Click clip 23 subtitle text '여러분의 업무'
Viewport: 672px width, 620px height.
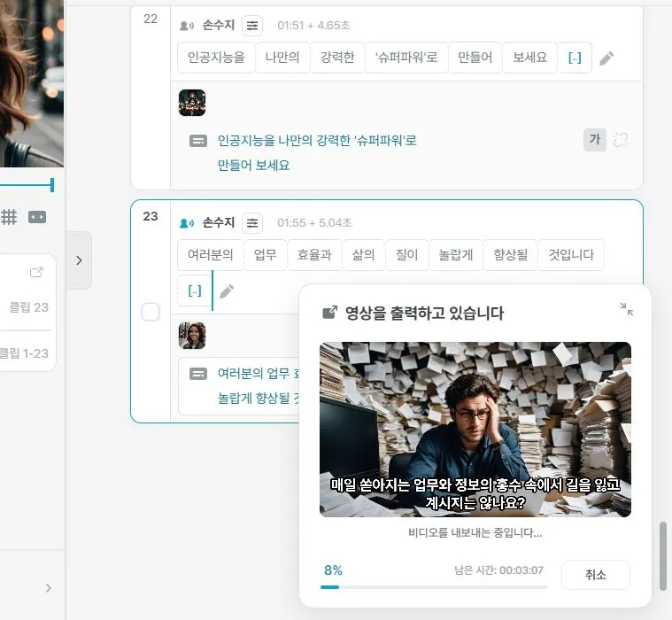(x=254, y=374)
